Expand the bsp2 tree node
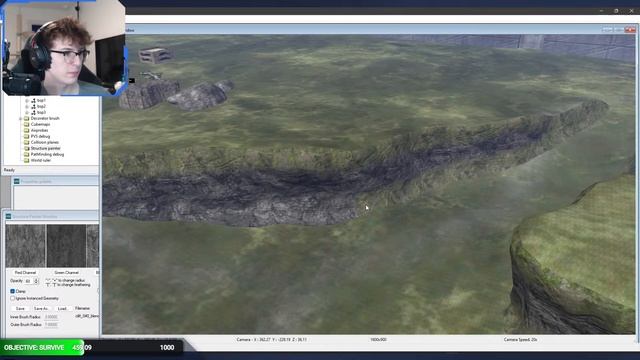 click(x=27, y=106)
